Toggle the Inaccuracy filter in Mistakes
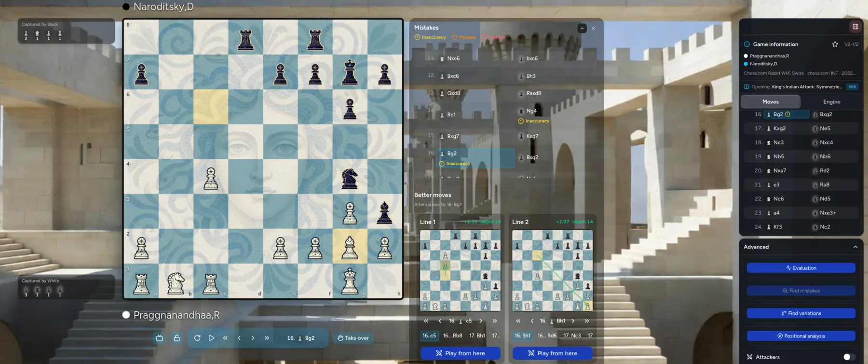868x364 pixels. 430,37
